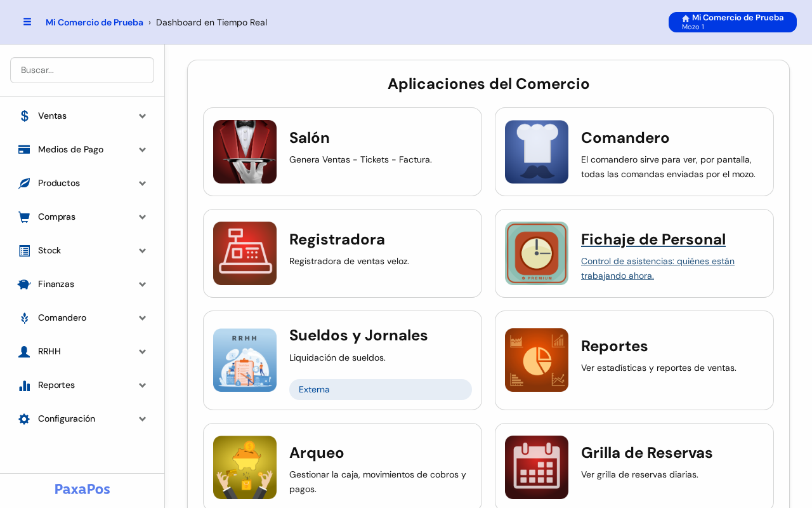Follow the Fichaje de Personal title link
The height and width of the screenshot is (508, 812).
pyautogui.click(x=653, y=239)
